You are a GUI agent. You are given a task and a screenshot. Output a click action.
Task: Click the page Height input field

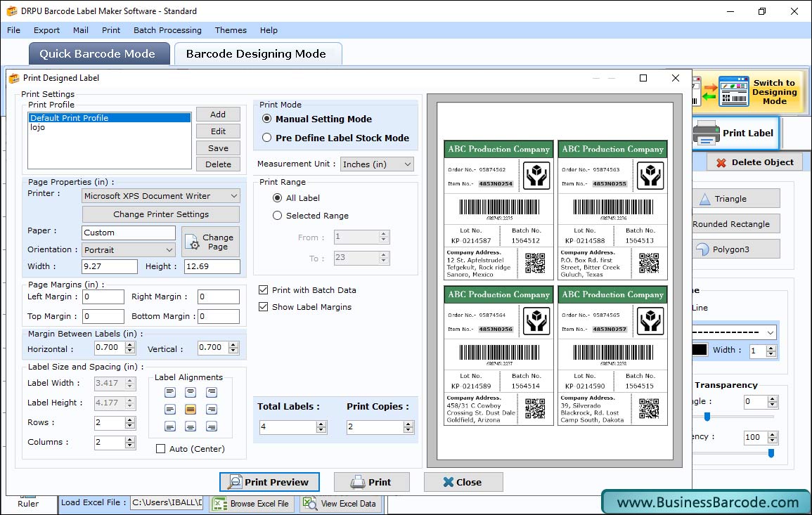point(212,266)
